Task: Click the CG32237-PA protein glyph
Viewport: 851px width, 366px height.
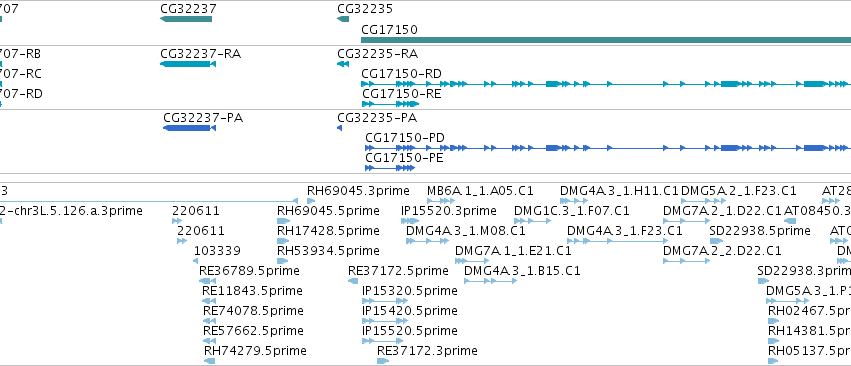Action: pyautogui.click(x=189, y=128)
